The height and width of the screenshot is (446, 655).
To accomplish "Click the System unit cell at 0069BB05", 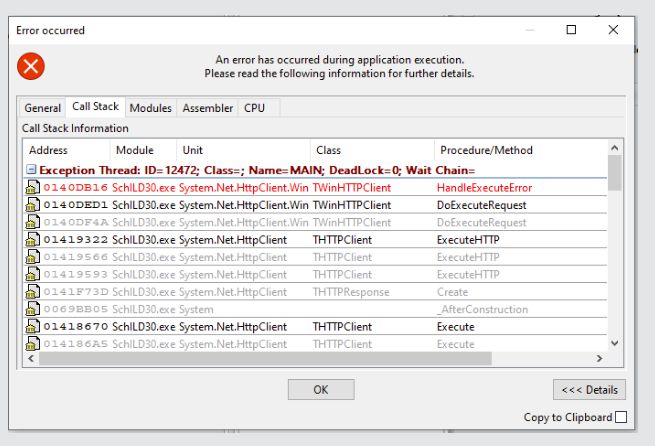I will [196, 309].
